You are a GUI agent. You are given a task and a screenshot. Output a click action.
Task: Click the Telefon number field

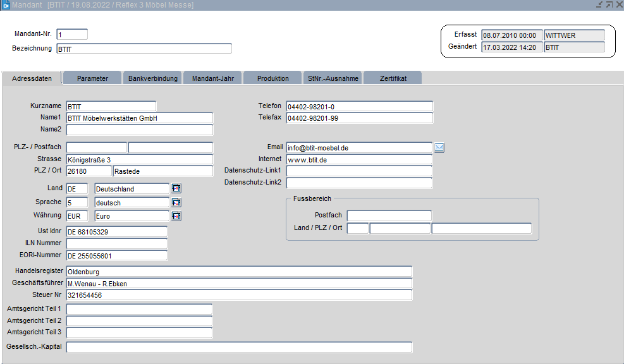click(359, 106)
